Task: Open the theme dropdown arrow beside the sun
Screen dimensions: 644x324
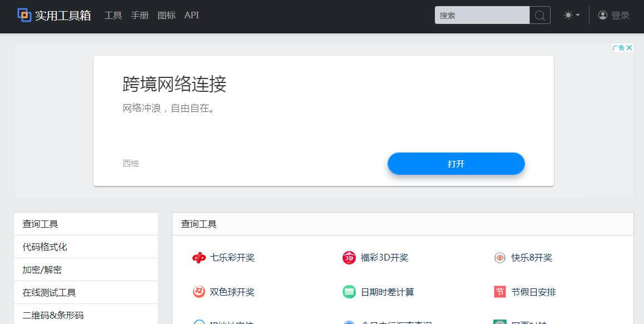Action: 577,16
